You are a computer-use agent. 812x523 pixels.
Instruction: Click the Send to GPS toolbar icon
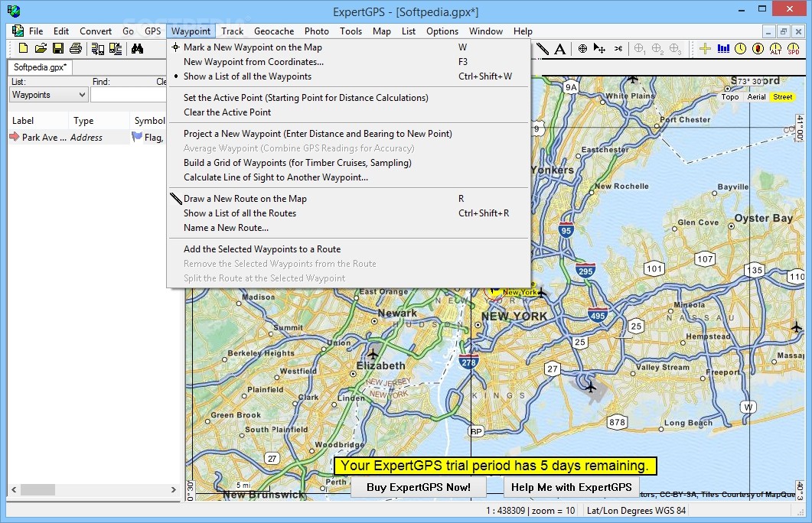tap(97, 49)
